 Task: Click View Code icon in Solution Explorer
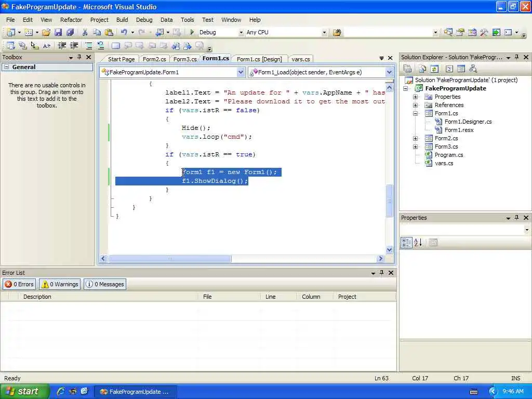(x=449, y=69)
